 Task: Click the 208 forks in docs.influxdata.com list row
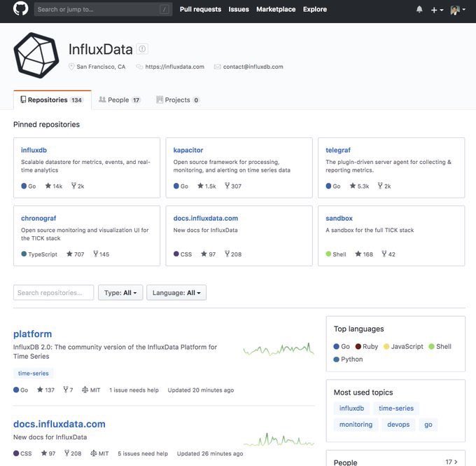73,453
